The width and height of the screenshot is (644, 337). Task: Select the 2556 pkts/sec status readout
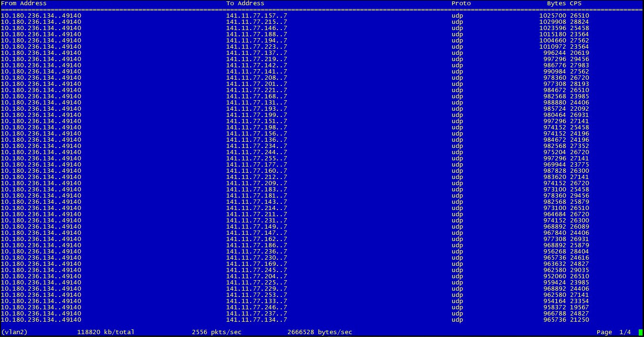(212, 332)
